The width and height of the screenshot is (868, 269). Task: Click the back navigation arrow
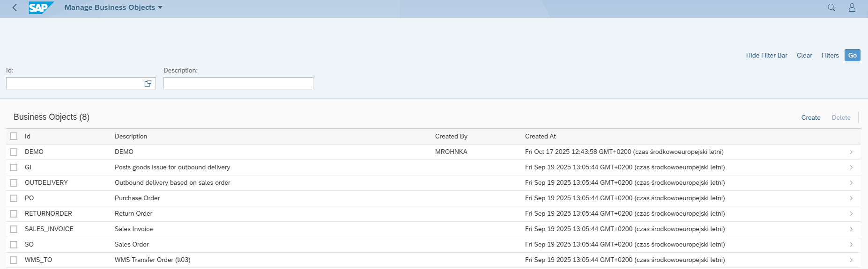(x=15, y=7)
